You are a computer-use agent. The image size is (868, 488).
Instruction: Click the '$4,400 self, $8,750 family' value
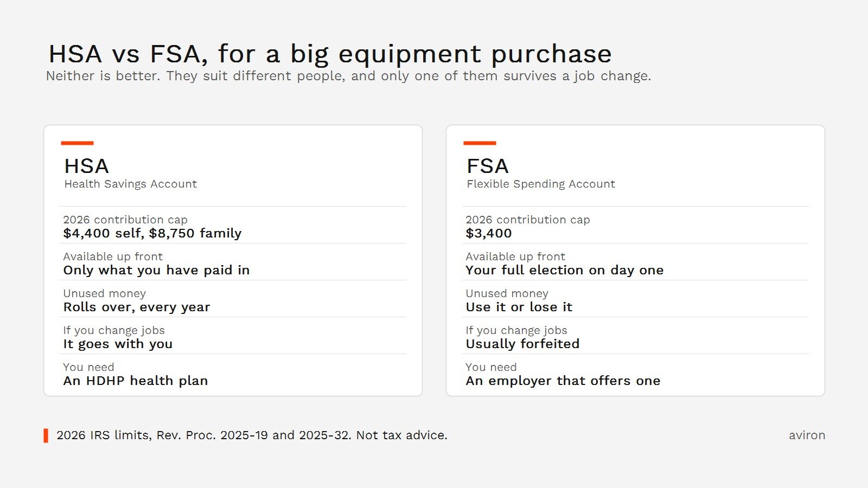point(152,233)
